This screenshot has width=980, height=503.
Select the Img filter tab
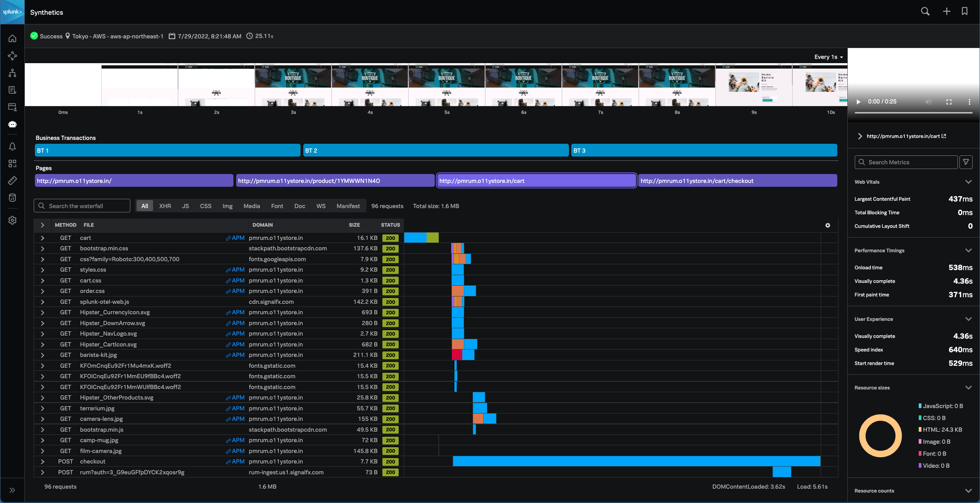point(227,206)
